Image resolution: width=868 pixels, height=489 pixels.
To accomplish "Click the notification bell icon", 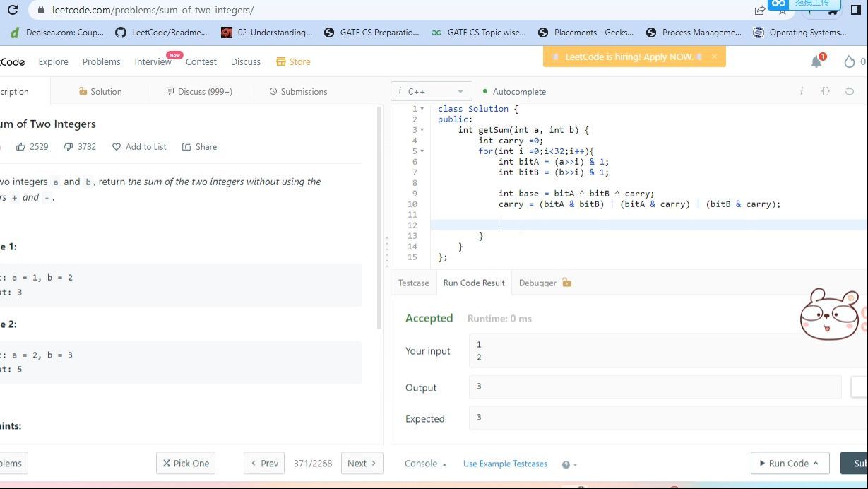I will coord(816,62).
